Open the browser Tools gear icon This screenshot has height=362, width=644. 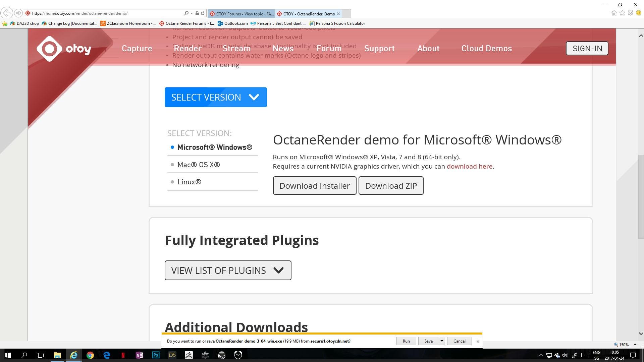coord(631,13)
